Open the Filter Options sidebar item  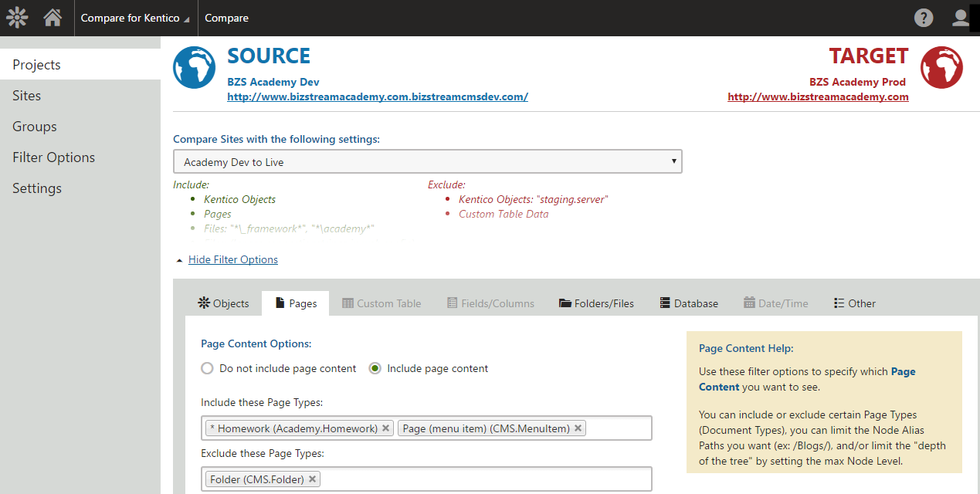(53, 157)
